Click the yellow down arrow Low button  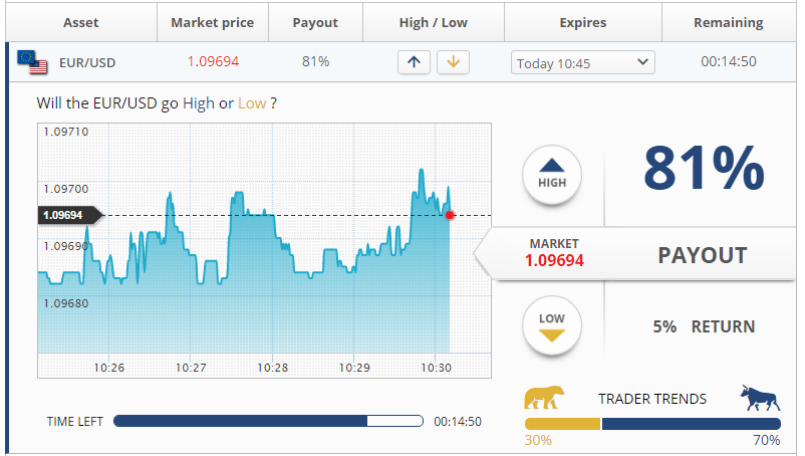coord(453,63)
